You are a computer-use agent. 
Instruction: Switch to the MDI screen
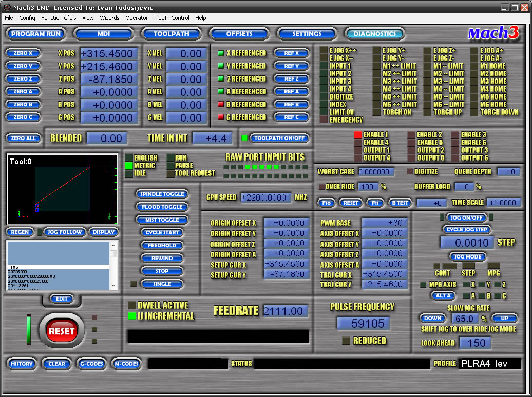104,33
